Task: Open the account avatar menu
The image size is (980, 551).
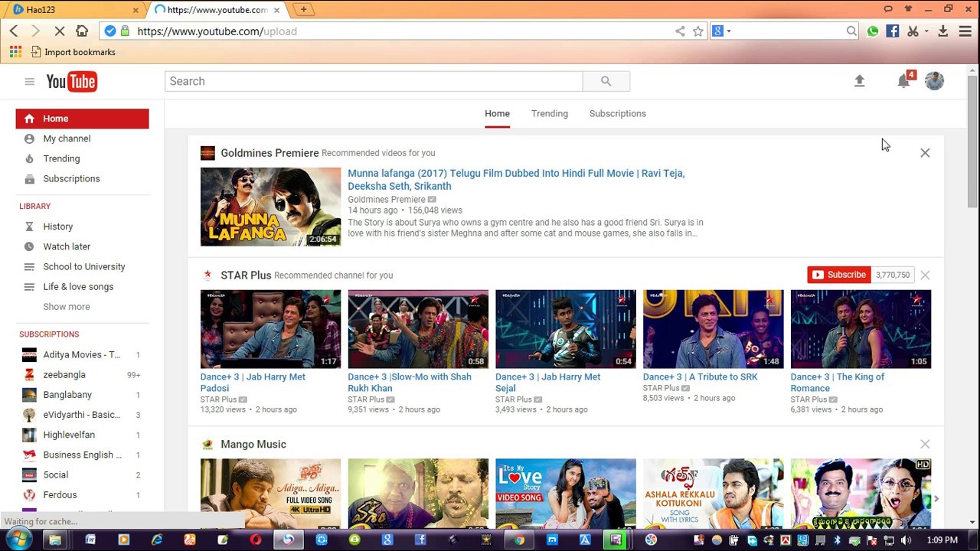Action: tap(934, 81)
